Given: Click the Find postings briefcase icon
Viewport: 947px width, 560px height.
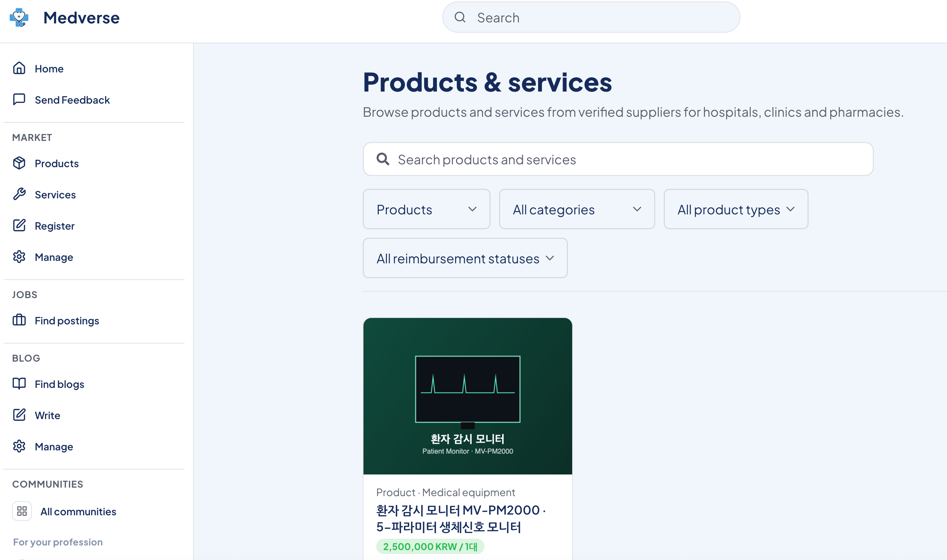Looking at the screenshot, I should tap(19, 320).
